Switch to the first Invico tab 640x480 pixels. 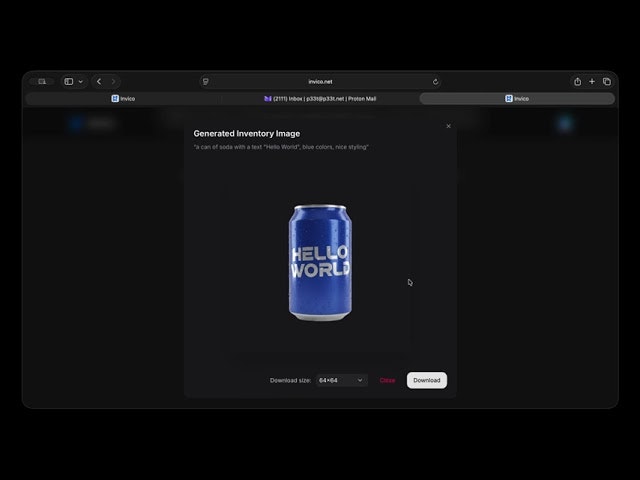(123, 98)
